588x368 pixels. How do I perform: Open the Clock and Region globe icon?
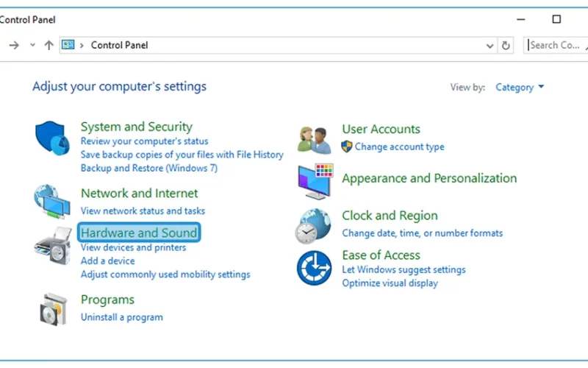313,226
